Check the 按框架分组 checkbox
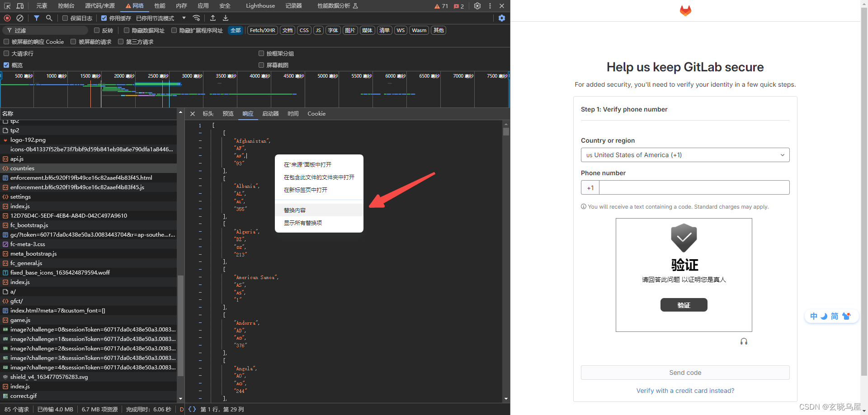Viewport: 868px width, 415px height. pyautogui.click(x=261, y=53)
